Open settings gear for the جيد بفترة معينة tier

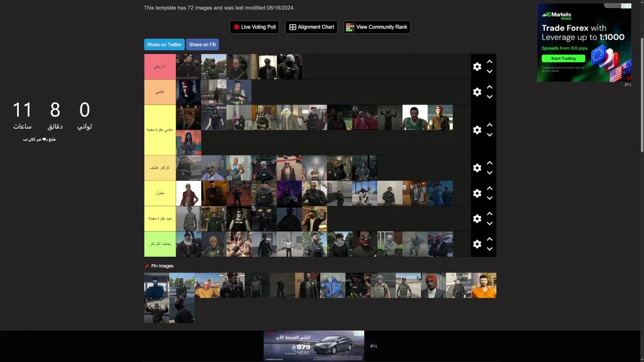point(477,219)
